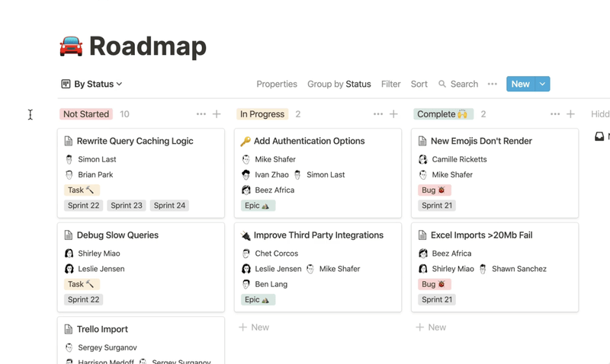Click the Complete column label
Screen dimensions: 610x364
pos(443,113)
